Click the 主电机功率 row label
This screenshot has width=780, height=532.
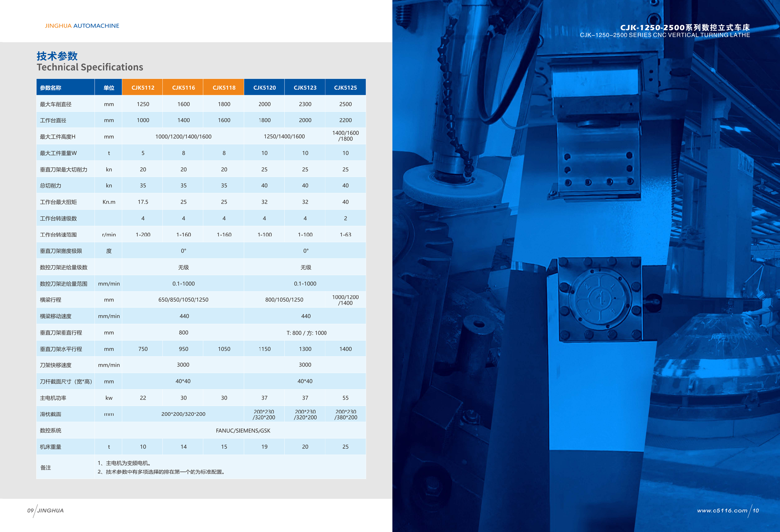(x=53, y=398)
